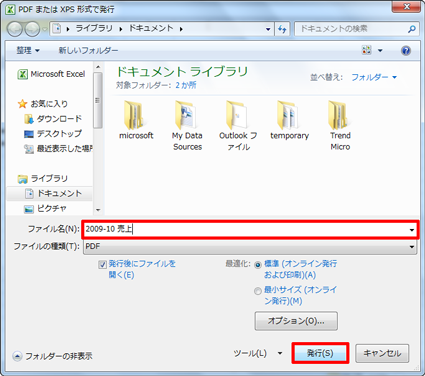Open the help question mark icon
Viewport: 425px width, 376px height.
click(406, 51)
